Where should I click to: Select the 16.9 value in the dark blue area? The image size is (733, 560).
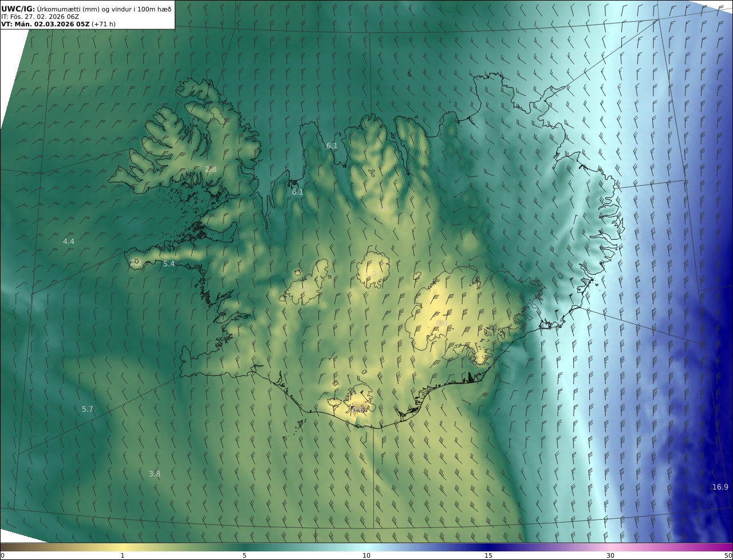[720, 487]
